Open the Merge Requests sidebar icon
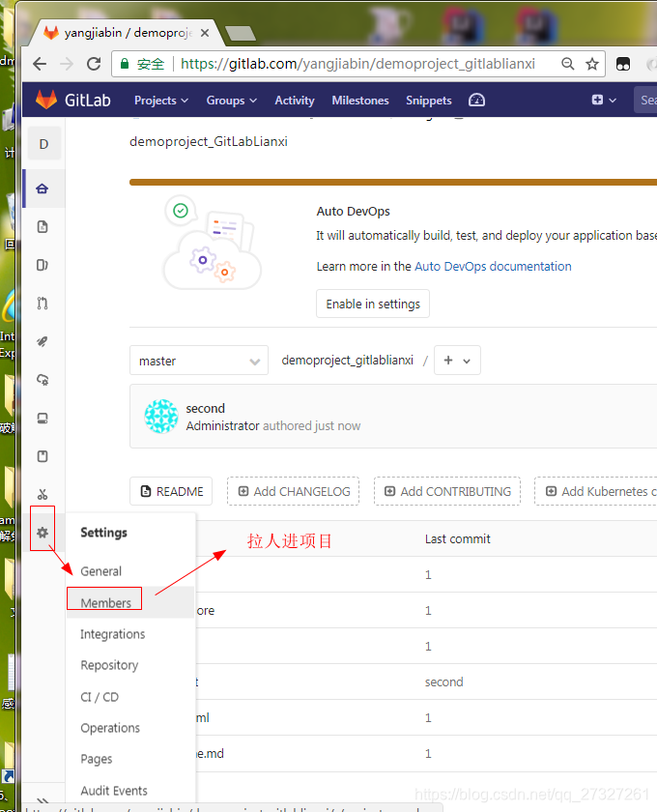657x812 pixels. click(43, 304)
